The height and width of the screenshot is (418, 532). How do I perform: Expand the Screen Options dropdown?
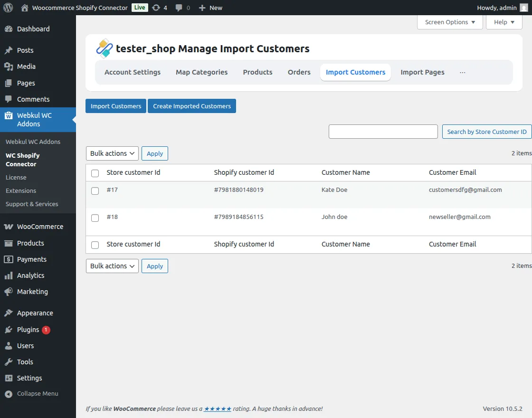click(449, 22)
